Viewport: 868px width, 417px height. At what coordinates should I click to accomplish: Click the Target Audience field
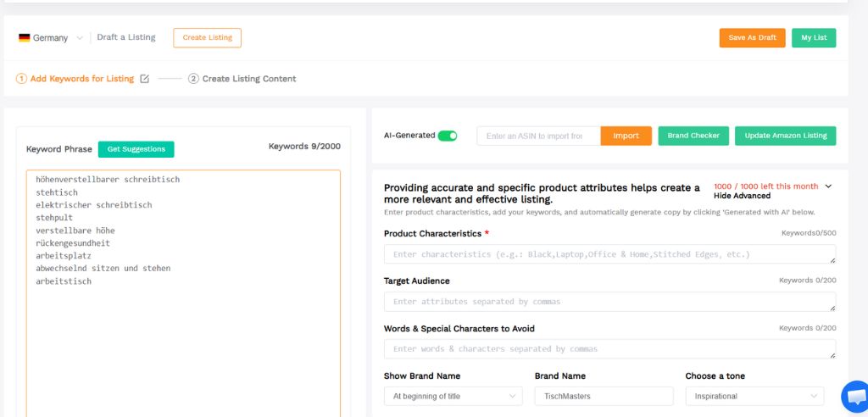coord(610,302)
